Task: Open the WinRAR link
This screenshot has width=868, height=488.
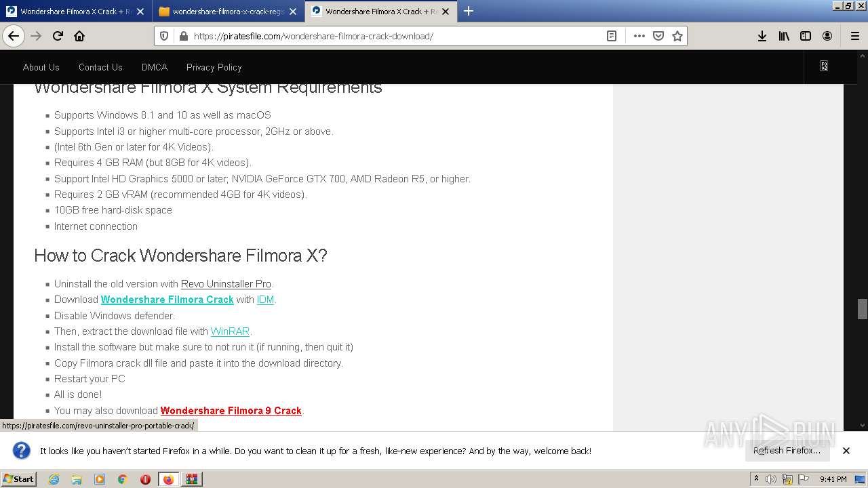Action: [x=230, y=331]
